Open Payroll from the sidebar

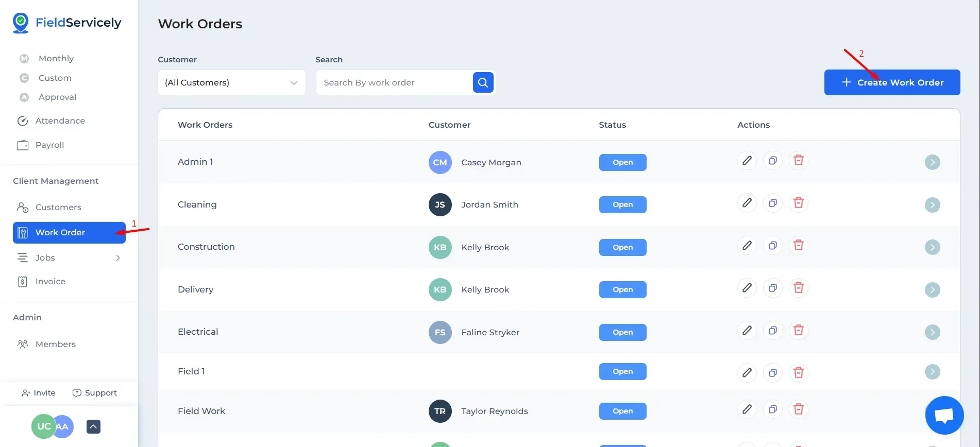(x=49, y=145)
